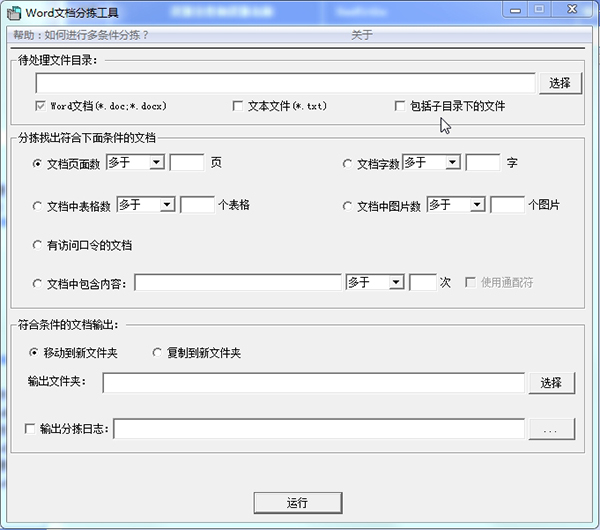Select the 文档中表格数 radio button
This screenshot has height=530, width=600.
pos(37,206)
